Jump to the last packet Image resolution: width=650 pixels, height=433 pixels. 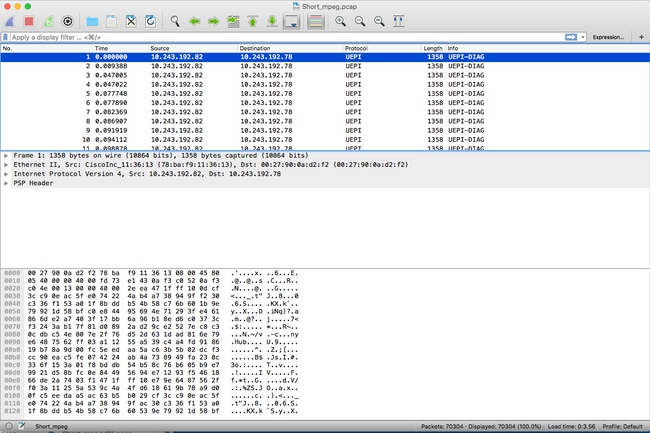pos(272,21)
